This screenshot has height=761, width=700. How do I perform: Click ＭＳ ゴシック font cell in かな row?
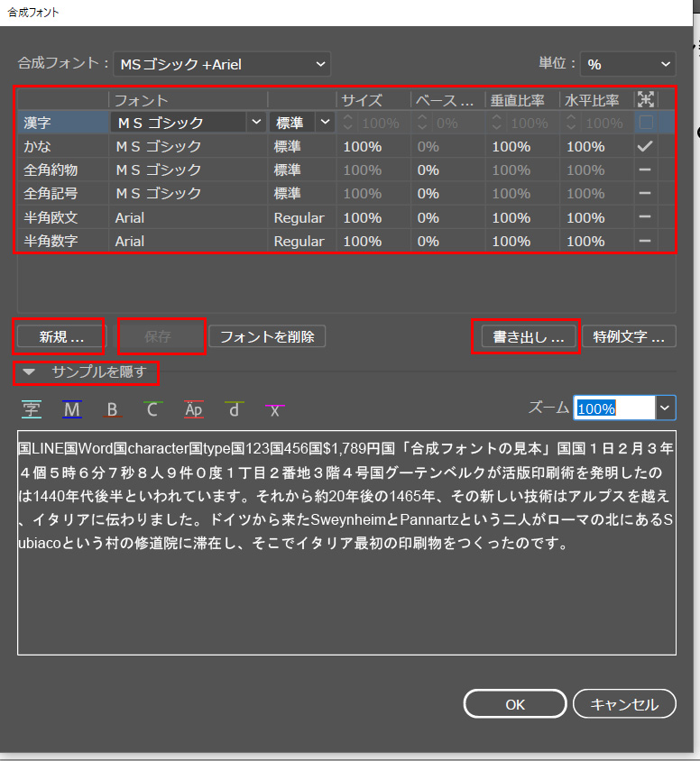pyautogui.click(x=158, y=147)
